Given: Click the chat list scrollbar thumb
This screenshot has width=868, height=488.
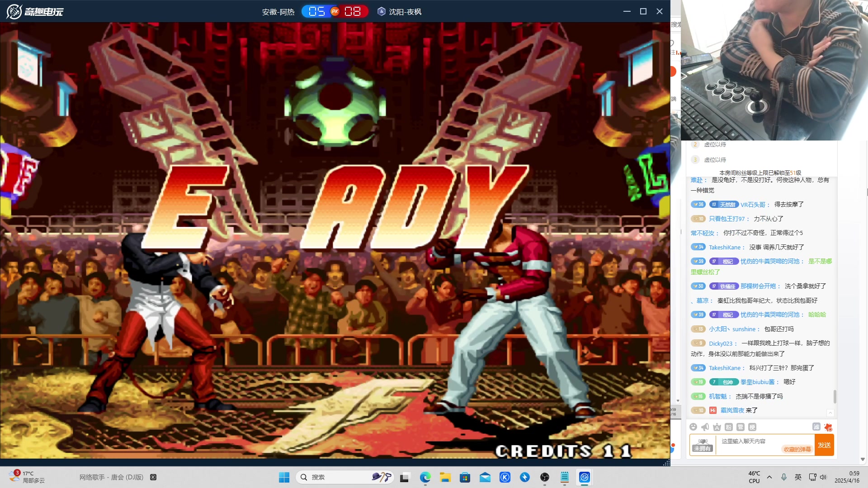Looking at the screenshot, I should point(835,397).
